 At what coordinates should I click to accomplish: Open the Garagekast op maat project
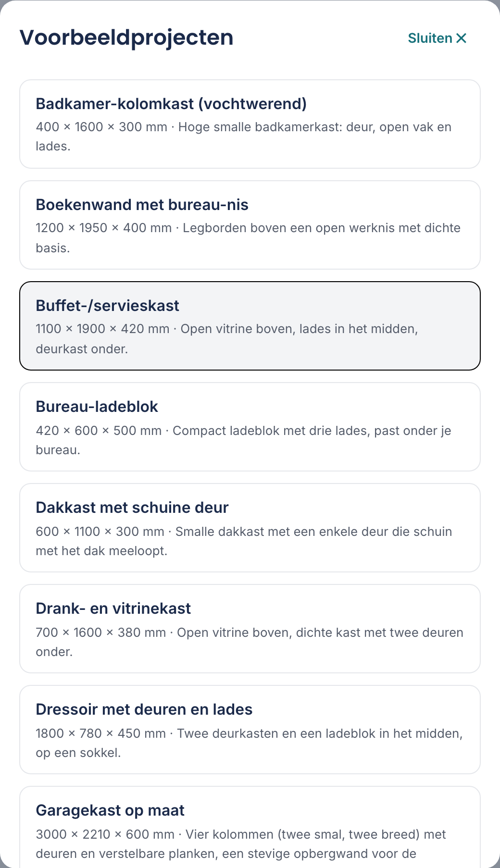[x=250, y=827]
